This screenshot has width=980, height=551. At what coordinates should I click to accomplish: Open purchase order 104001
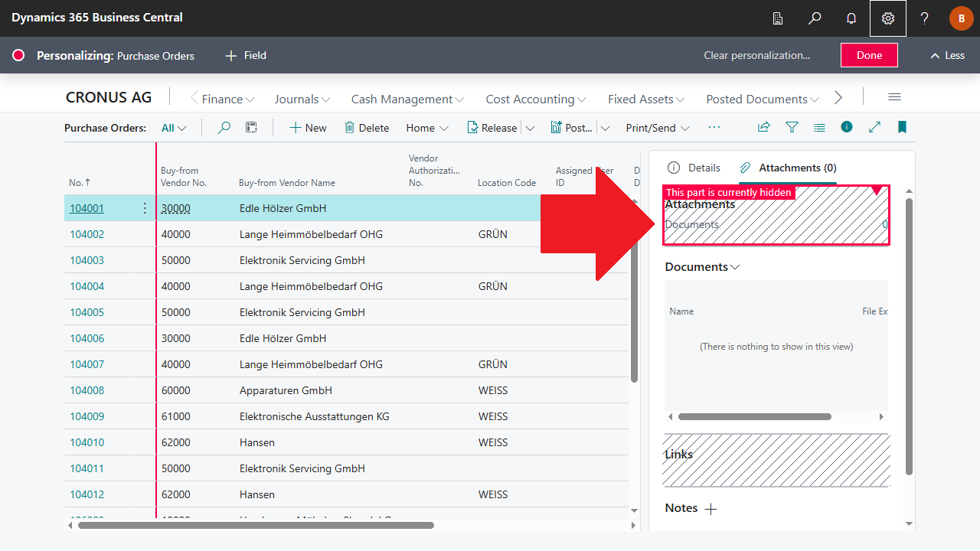coord(87,208)
